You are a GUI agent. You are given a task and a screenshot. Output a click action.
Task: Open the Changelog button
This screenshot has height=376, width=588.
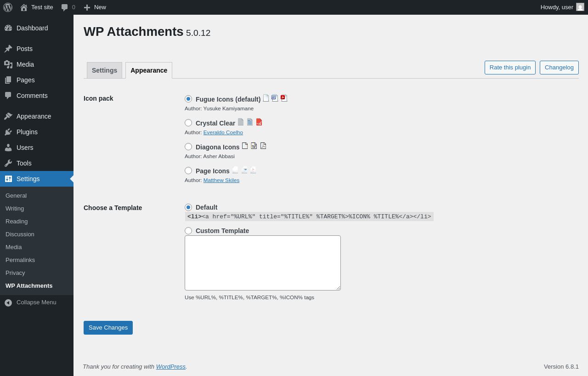tap(559, 68)
